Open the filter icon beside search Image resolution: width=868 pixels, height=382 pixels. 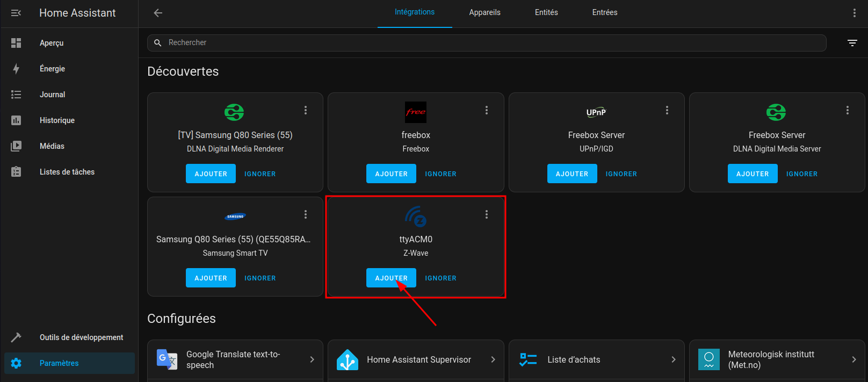click(x=852, y=43)
